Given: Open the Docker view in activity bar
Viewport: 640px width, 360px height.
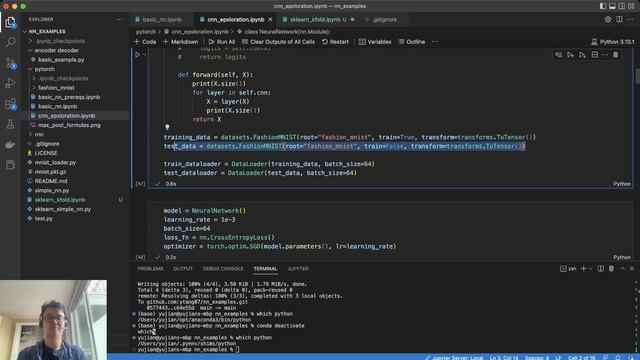Looking at the screenshot, I should coord(10,144).
